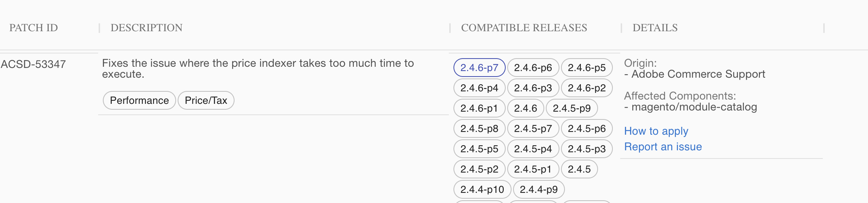
Task: Click the ACSD-53347 patch ID cell
Action: pos(34,64)
